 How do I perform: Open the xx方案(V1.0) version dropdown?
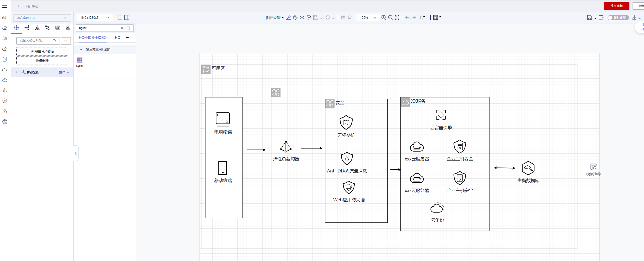click(x=42, y=18)
